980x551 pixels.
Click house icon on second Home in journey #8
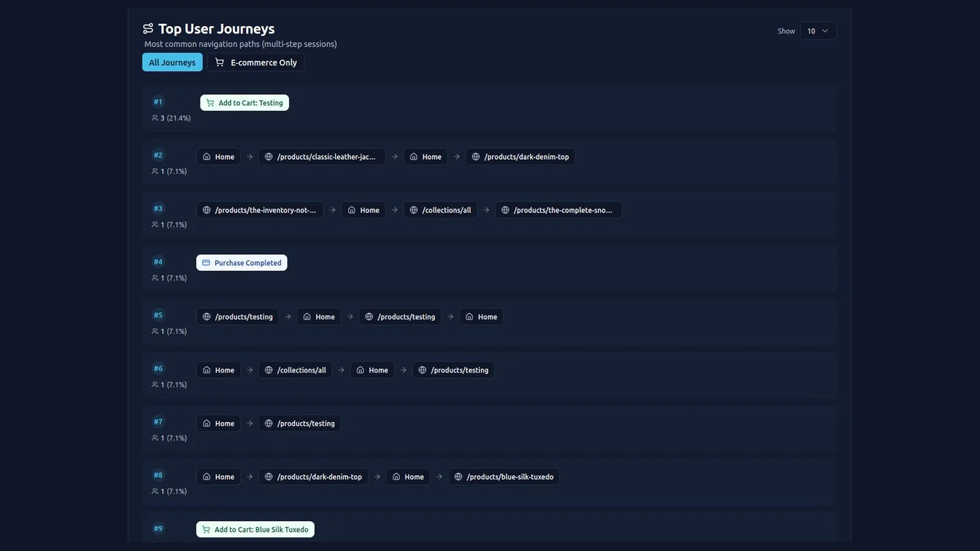pyautogui.click(x=396, y=476)
